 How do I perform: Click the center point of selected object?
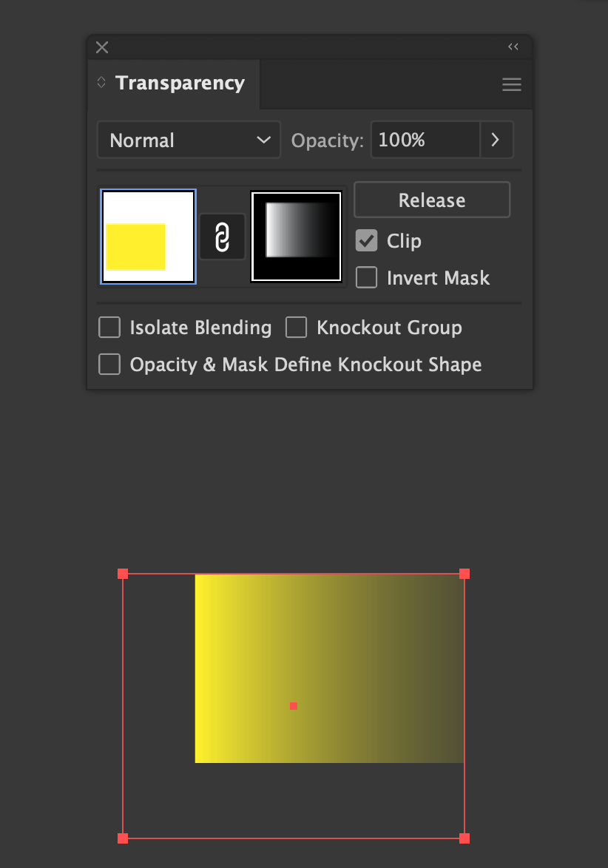click(294, 706)
